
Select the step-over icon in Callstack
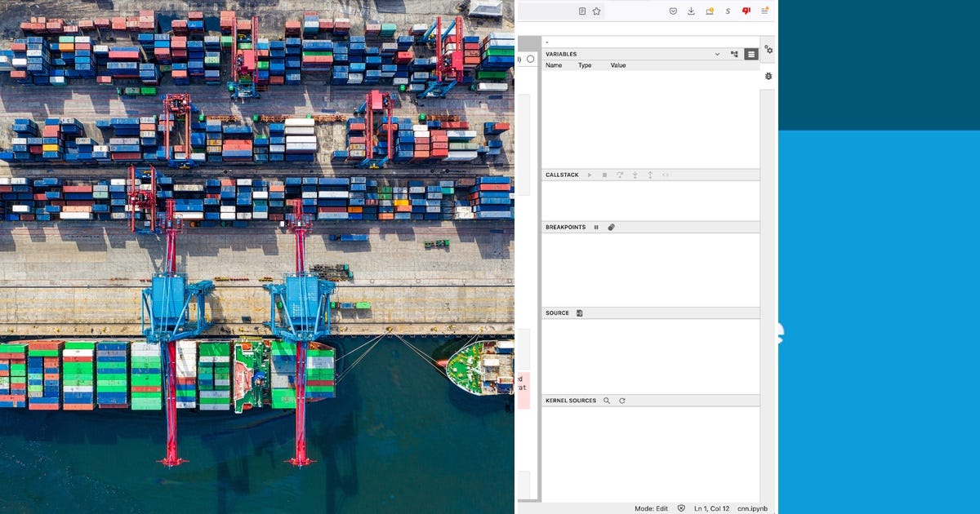pyautogui.click(x=620, y=175)
